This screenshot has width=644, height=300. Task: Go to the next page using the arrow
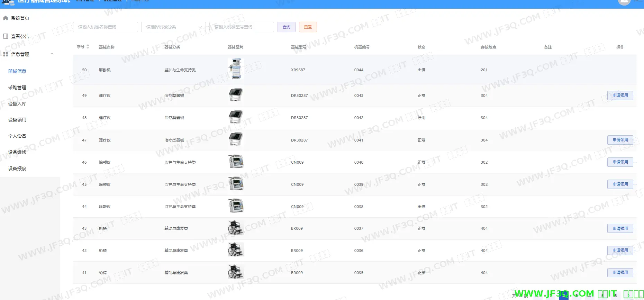click(628, 296)
